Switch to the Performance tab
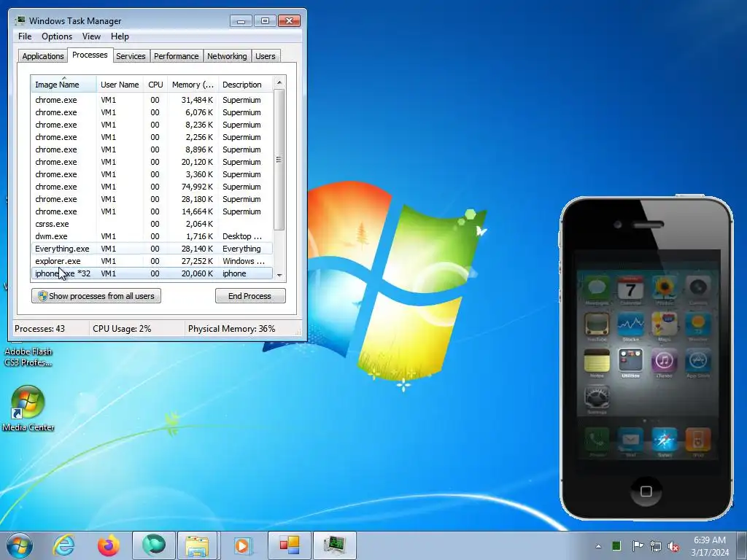 point(177,55)
